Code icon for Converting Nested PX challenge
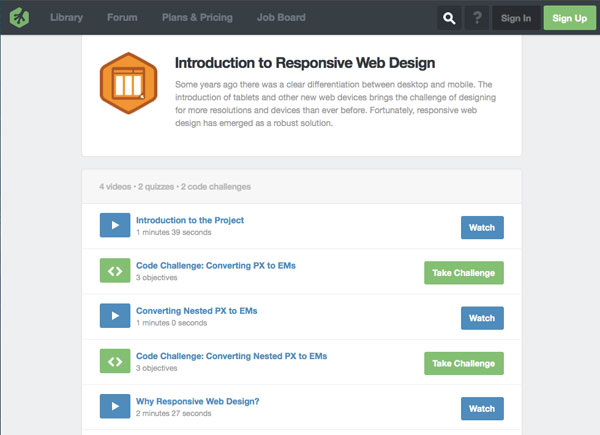Image resolution: width=600 pixels, height=435 pixels. [115, 361]
